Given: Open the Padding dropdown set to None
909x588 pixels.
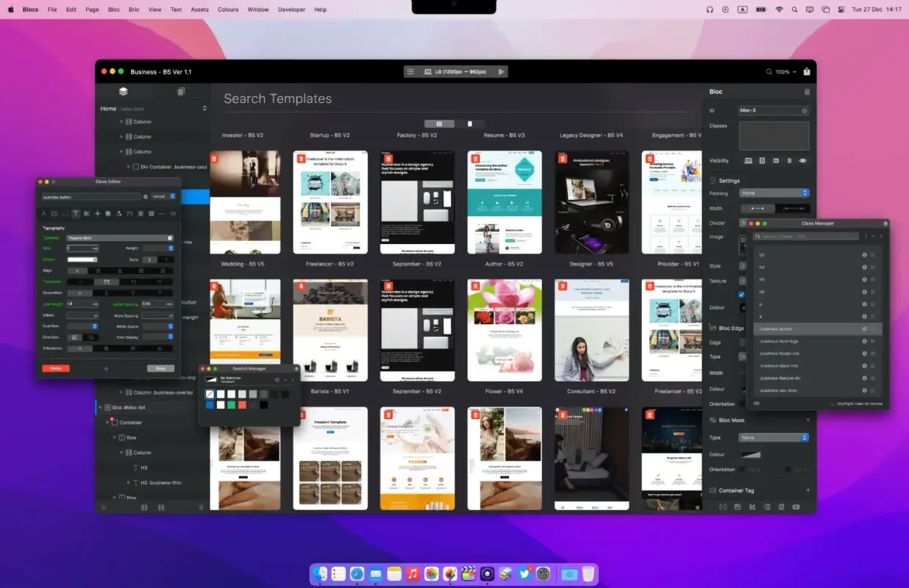Looking at the screenshot, I should [x=774, y=193].
